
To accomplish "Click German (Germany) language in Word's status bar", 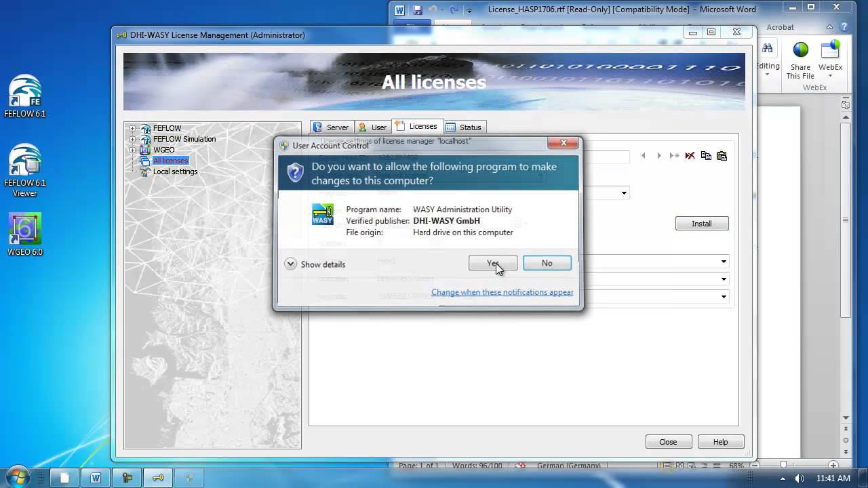I will [568, 466].
